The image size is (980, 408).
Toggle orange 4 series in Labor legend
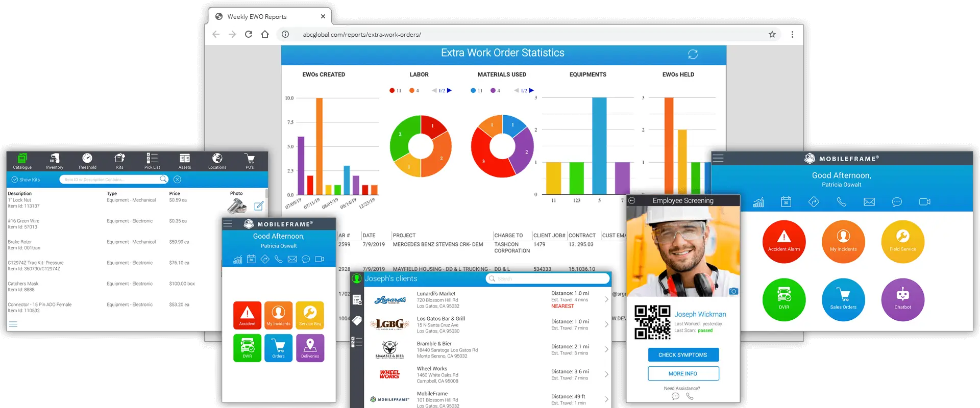(x=414, y=90)
